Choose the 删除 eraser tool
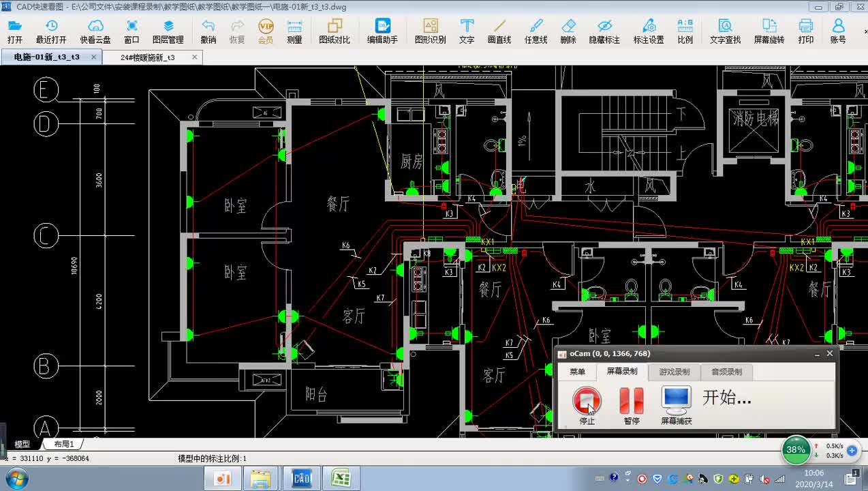Image resolution: width=868 pixels, height=491 pixels. (568, 31)
